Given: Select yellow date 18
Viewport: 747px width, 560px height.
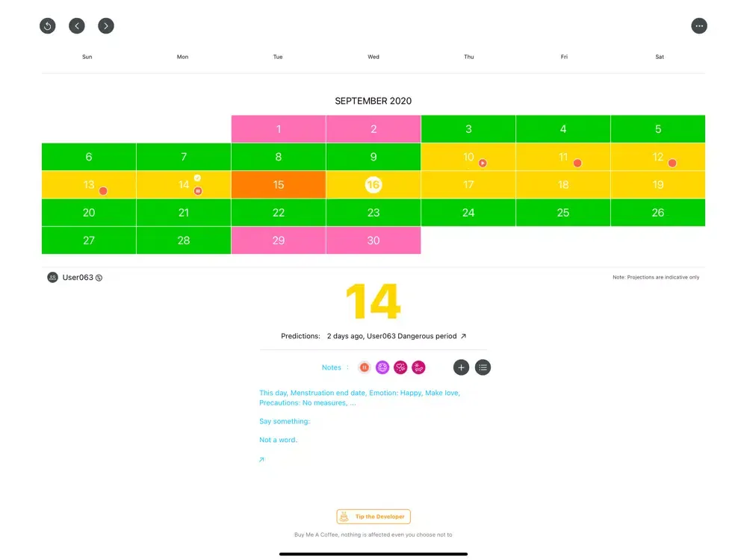Looking at the screenshot, I should pos(563,184).
